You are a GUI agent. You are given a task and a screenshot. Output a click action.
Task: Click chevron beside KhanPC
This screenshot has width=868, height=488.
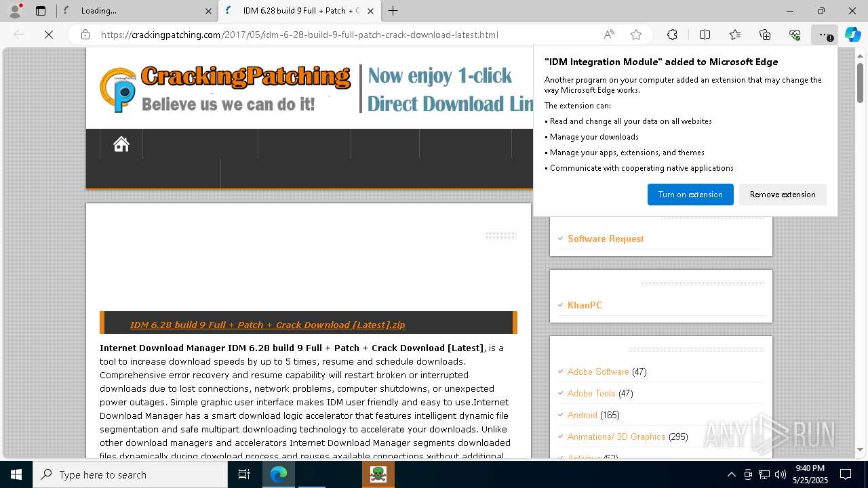click(560, 305)
